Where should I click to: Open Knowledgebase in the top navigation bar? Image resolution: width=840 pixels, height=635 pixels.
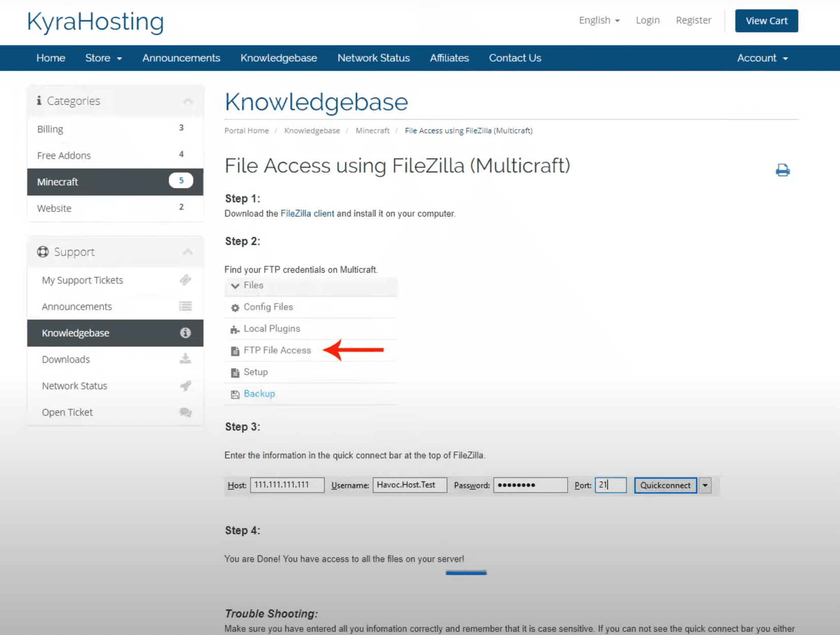point(278,58)
